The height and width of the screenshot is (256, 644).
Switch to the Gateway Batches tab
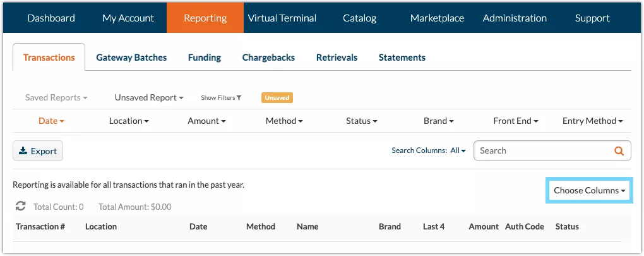click(x=131, y=58)
